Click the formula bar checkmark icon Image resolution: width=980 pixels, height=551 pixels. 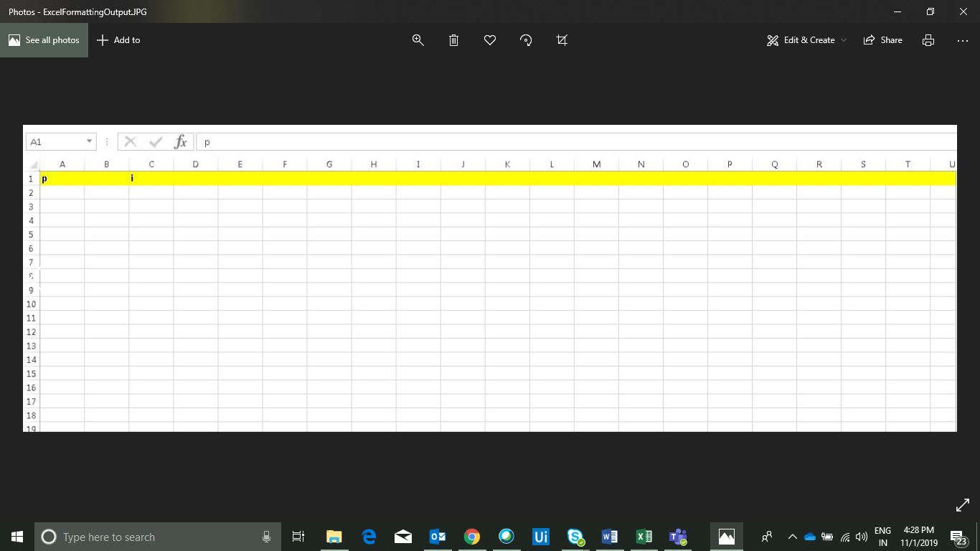pyautogui.click(x=156, y=142)
